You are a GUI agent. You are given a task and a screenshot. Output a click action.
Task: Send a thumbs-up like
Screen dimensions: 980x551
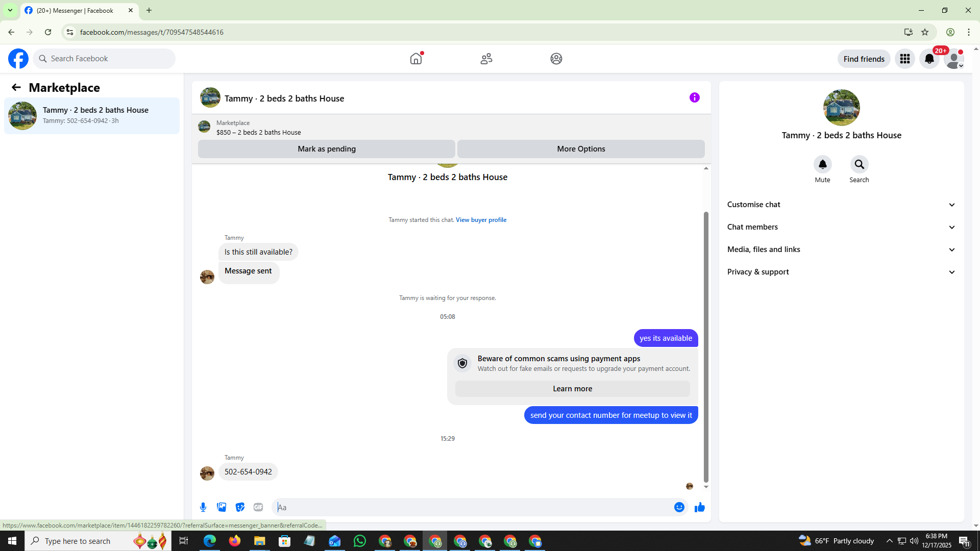[700, 507]
